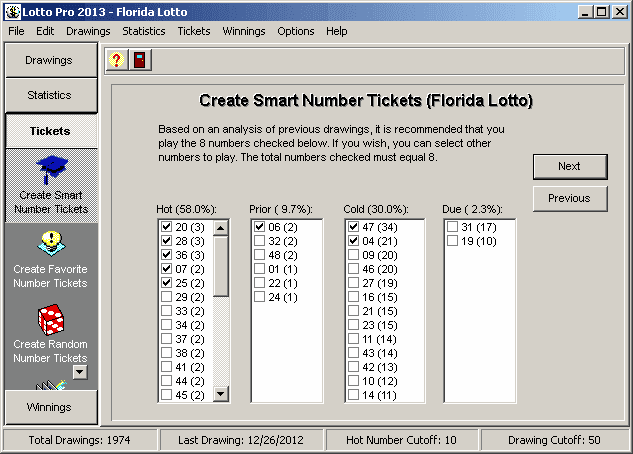Click Total Drawings: 1974 status text

79,440
